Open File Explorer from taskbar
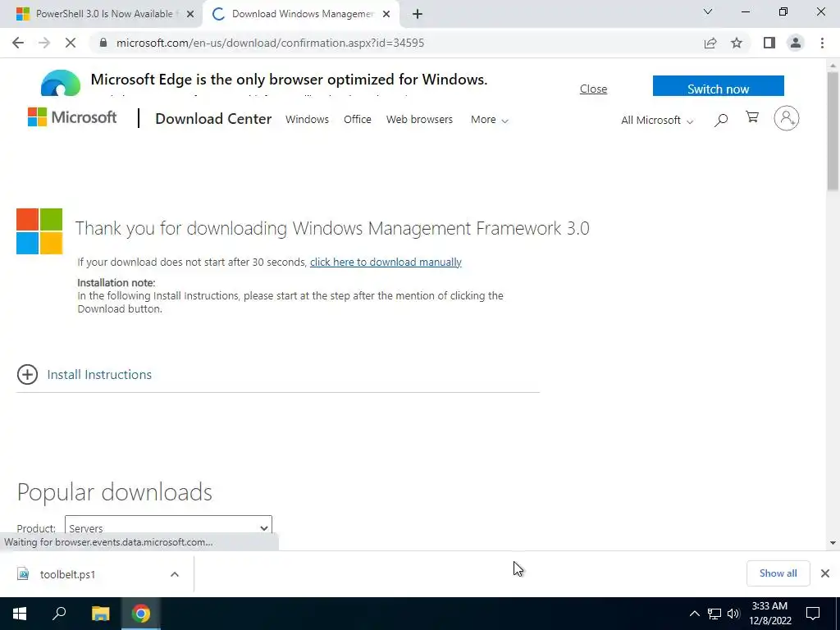 pos(100,614)
